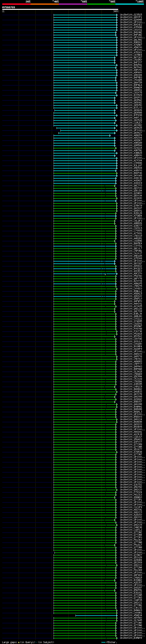Select the UniRef100_C3KJ32 label
Viewport: 146px width, 644px height.
(131, 608)
